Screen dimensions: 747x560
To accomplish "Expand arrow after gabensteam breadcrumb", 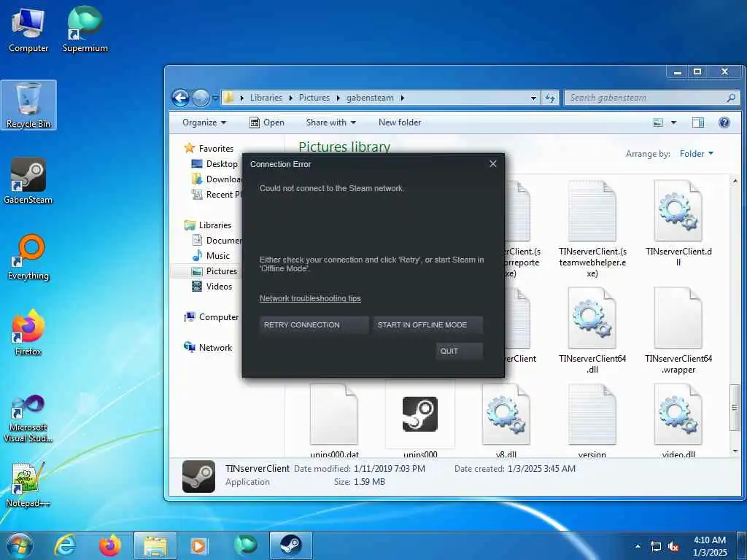I will point(403,98).
